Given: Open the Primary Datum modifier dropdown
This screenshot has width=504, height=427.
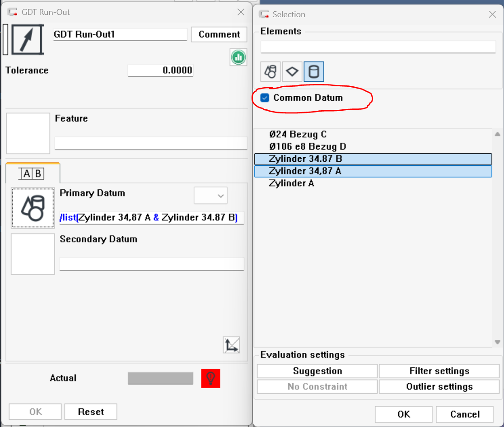Looking at the screenshot, I should pos(210,196).
